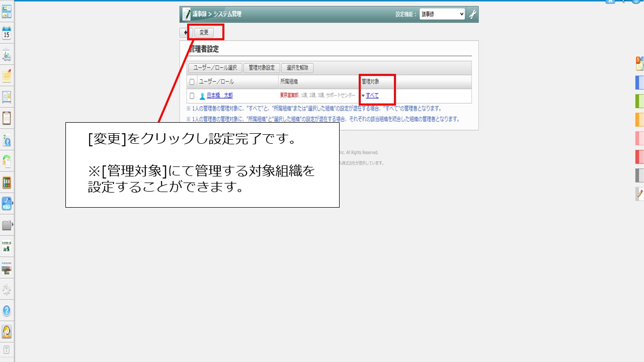The height and width of the screenshot is (362, 644).
Task: Tick the select-all checkbox in table header
Action: 192,82
